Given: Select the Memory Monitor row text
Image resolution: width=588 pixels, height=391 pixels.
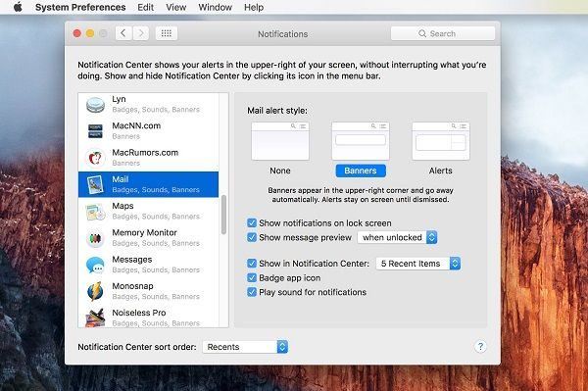Looking at the screenshot, I should 144,232.
